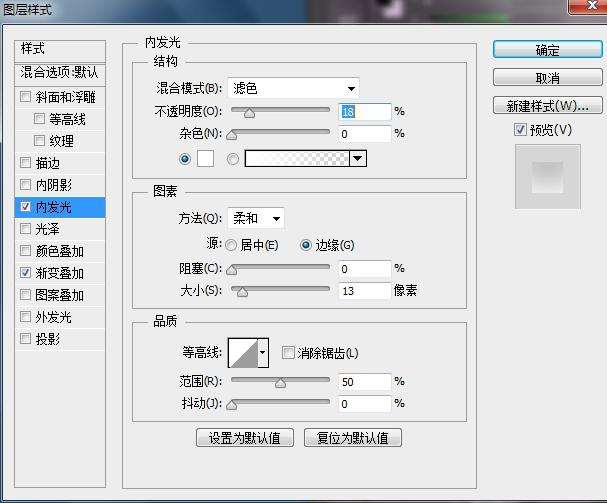Click 阻塞 value field
The width and height of the screenshot is (607, 503).
(x=364, y=269)
